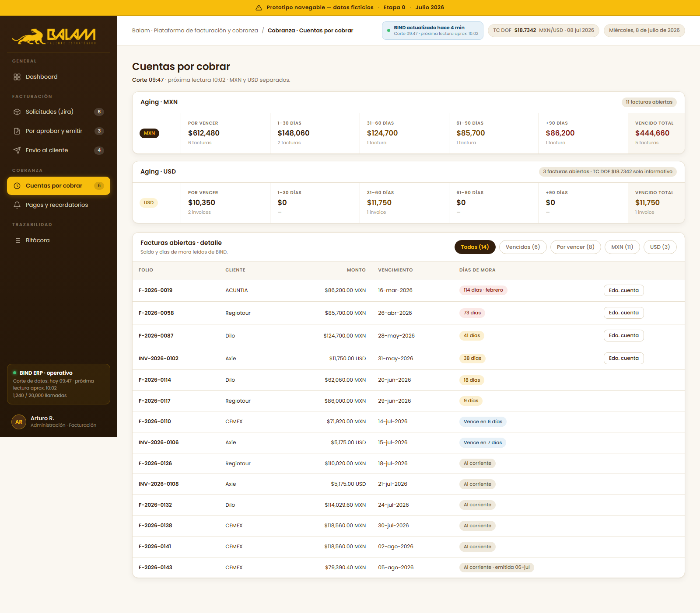Click the Vence en 6 días tag
This screenshot has height=613, width=700.
click(483, 422)
